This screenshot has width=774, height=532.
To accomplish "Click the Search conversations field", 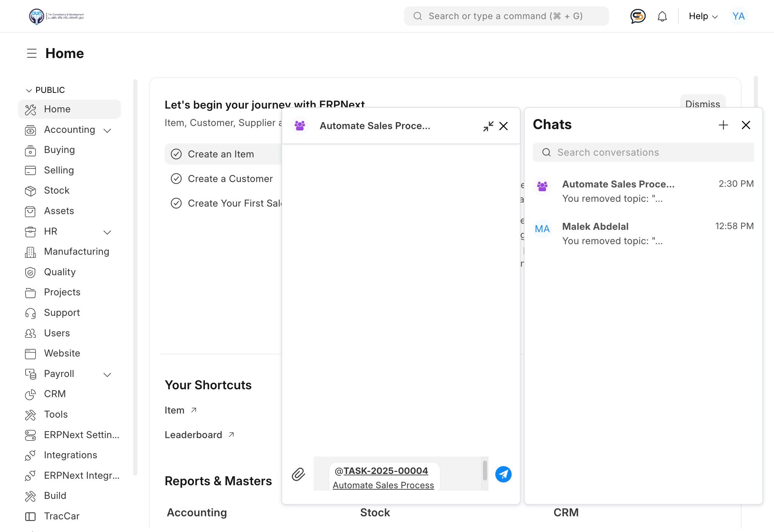I will pyautogui.click(x=643, y=152).
